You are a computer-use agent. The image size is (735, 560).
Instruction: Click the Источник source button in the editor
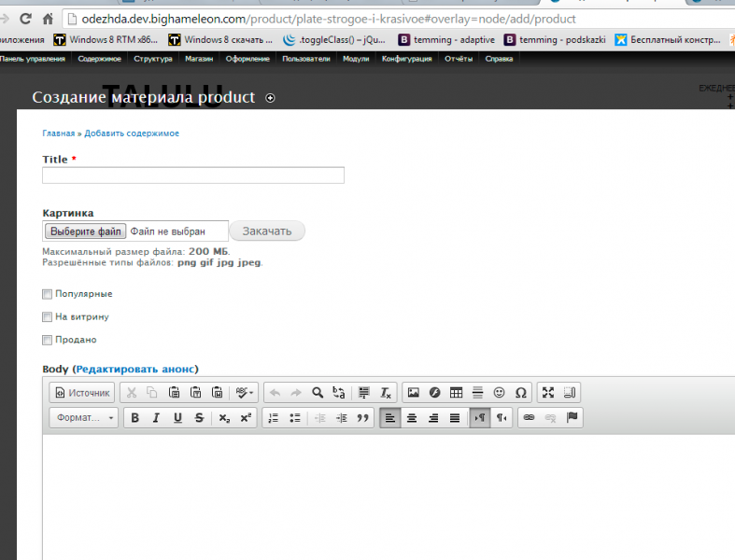(82, 393)
